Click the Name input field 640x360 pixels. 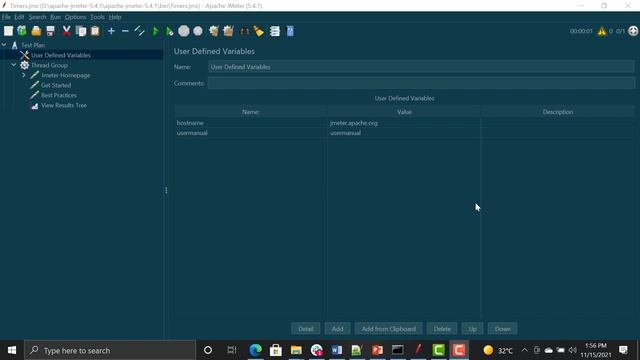(421, 67)
